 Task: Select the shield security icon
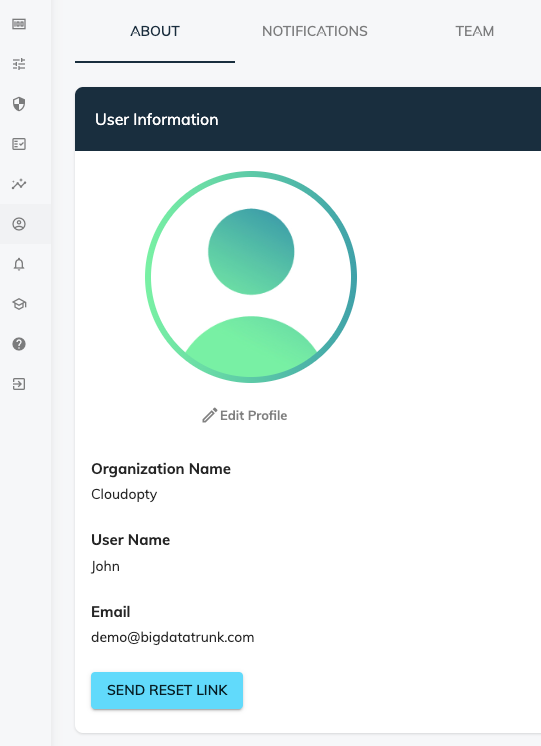pos(19,104)
